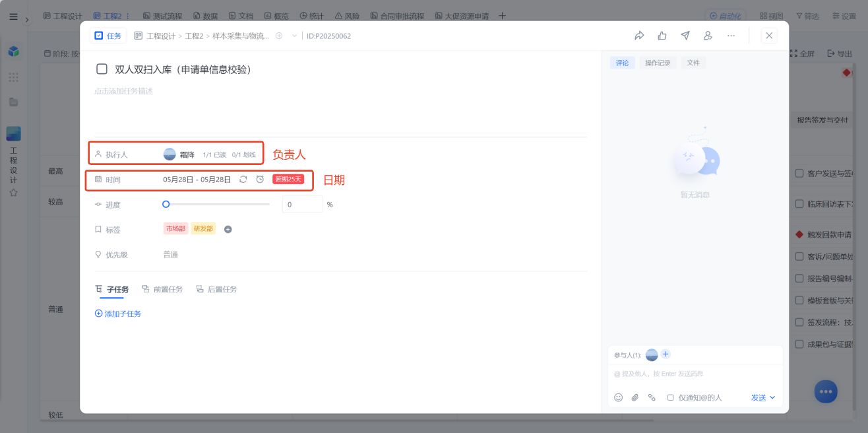868x433 pixels.
Task: Click the add-member person icon in header
Action: tap(708, 36)
